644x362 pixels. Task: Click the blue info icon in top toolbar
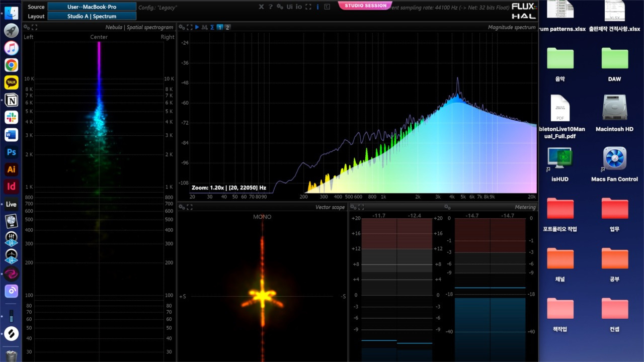pos(317,7)
